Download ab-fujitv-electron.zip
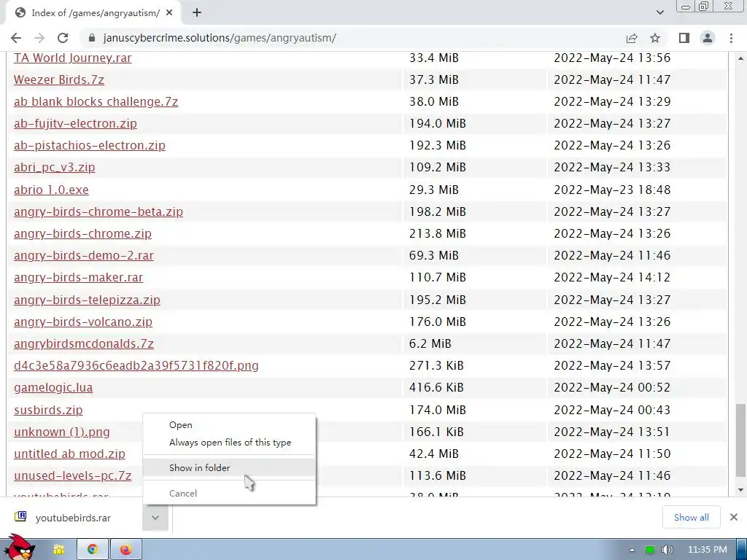Image resolution: width=747 pixels, height=560 pixels. pyautogui.click(x=75, y=123)
